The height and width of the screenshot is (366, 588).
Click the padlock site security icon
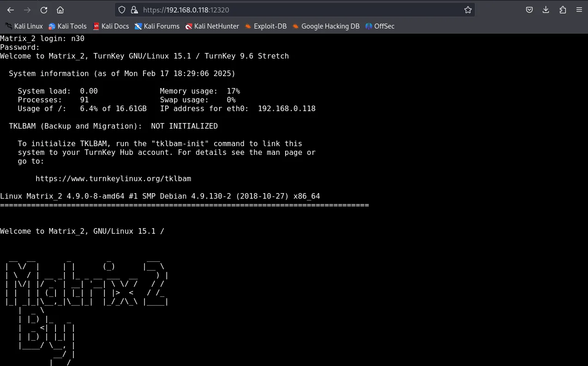(x=134, y=10)
